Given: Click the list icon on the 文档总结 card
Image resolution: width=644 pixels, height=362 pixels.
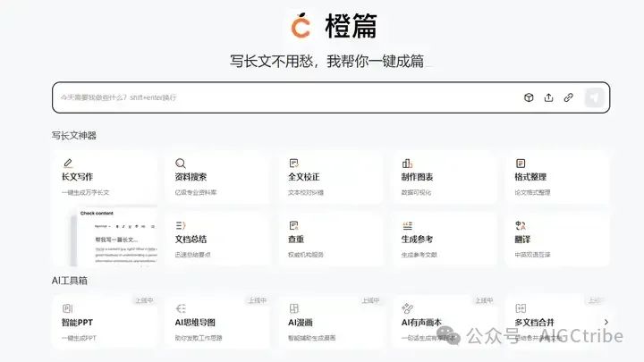Looking at the screenshot, I should [x=181, y=226].
